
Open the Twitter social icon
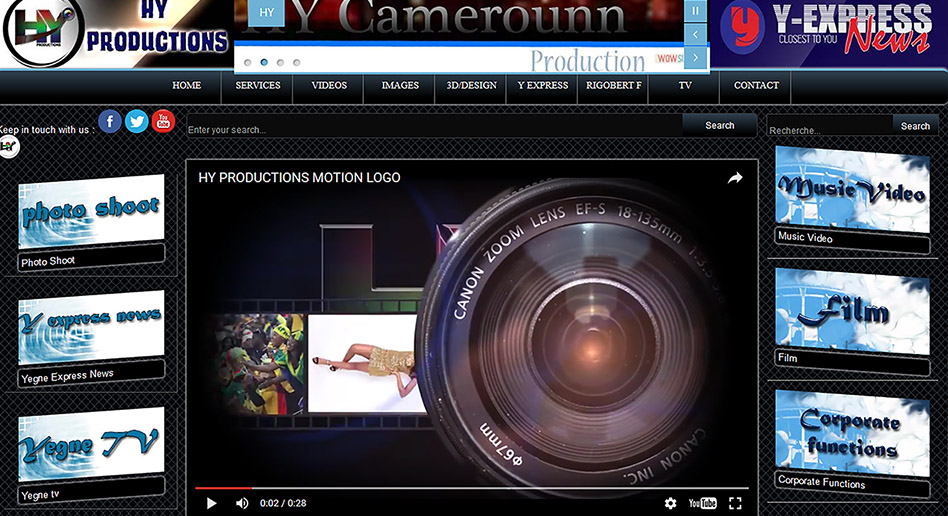coord(137,122)
